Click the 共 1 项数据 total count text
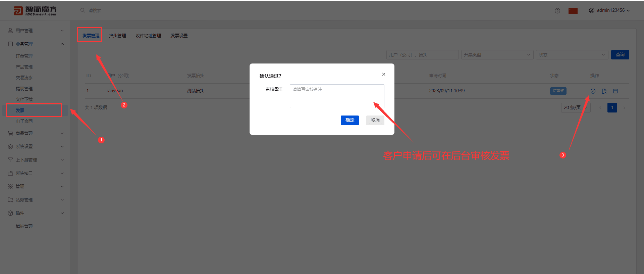 pos(96,107)
